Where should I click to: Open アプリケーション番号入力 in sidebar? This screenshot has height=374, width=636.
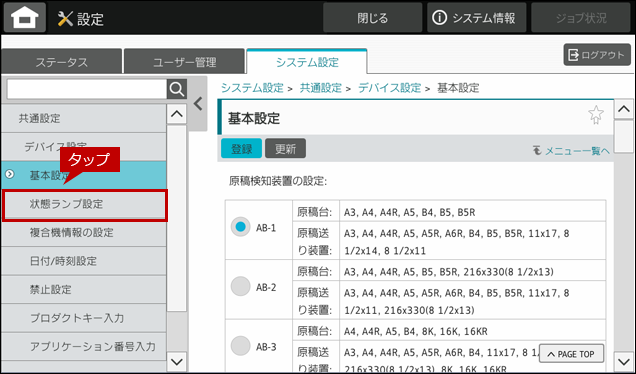(84, 346)
